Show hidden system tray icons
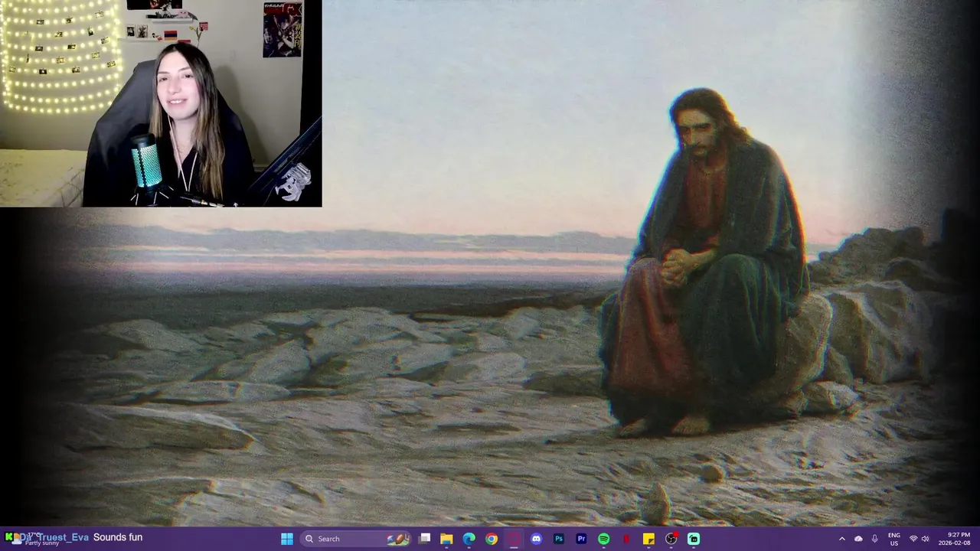Screen dimensions: 980x551 [x=841, y=539]
